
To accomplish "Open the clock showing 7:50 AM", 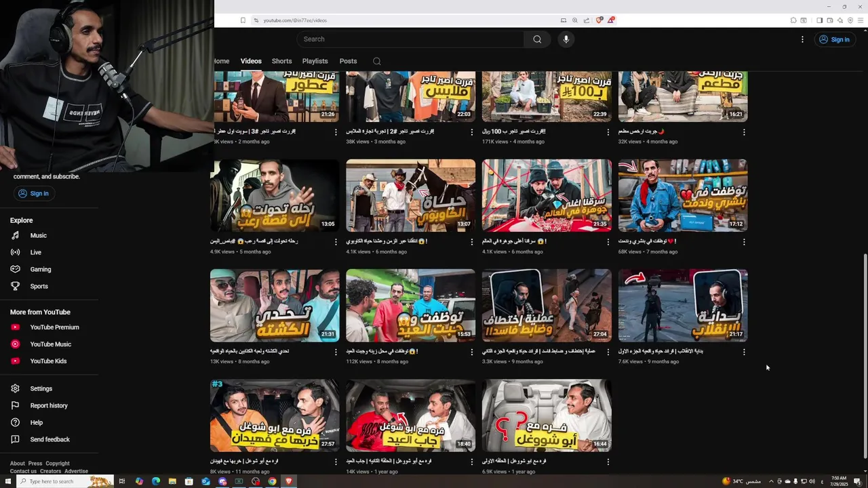I will (839, 481).
